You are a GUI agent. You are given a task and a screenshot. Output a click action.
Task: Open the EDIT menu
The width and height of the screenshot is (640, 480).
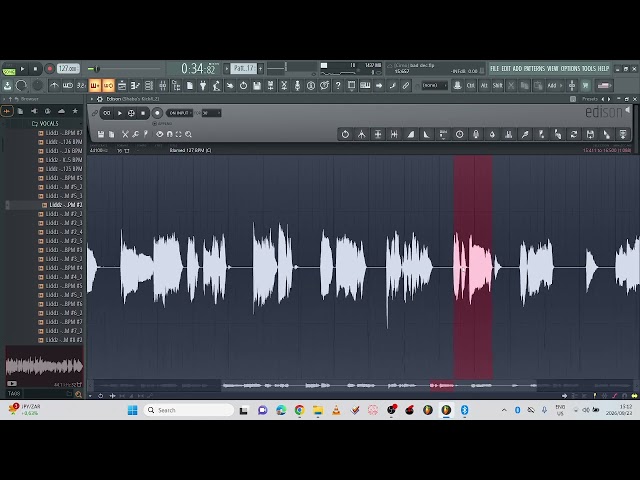[506, 69]
